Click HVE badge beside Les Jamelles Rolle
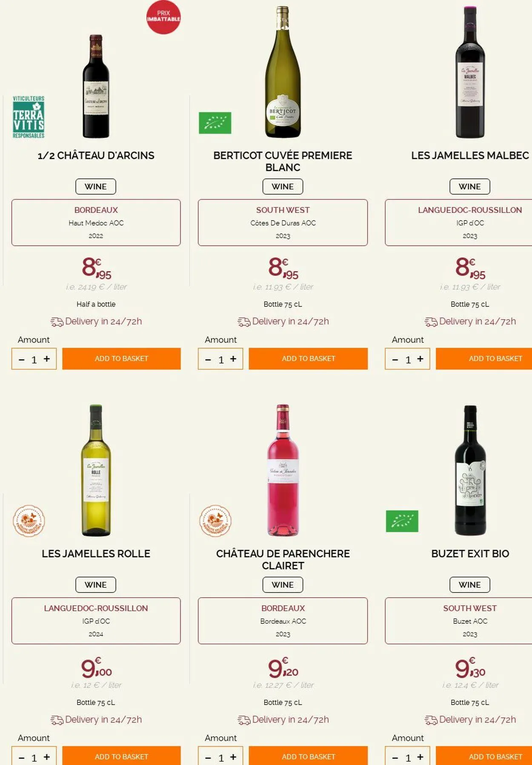This screenshot has width=532, height=765. (29, 521)
